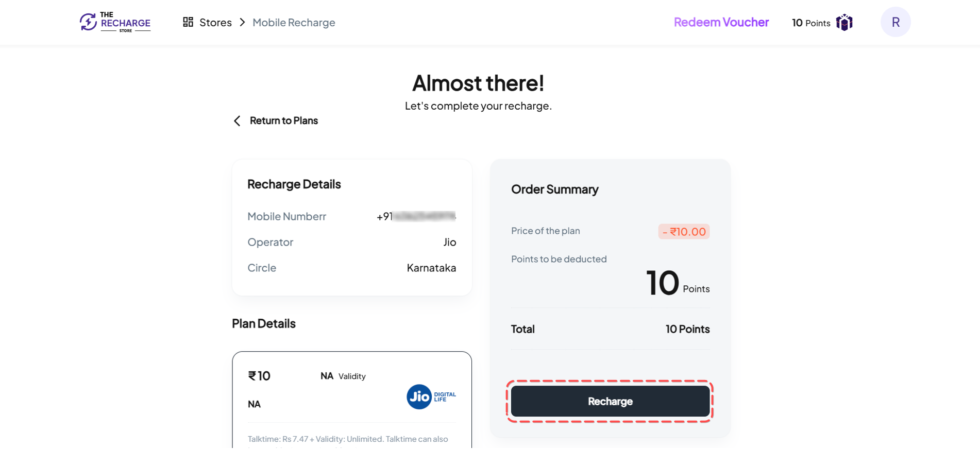Click the Karnataka circle value
This screenshot has width=980, height=466.
coord(431,268)
